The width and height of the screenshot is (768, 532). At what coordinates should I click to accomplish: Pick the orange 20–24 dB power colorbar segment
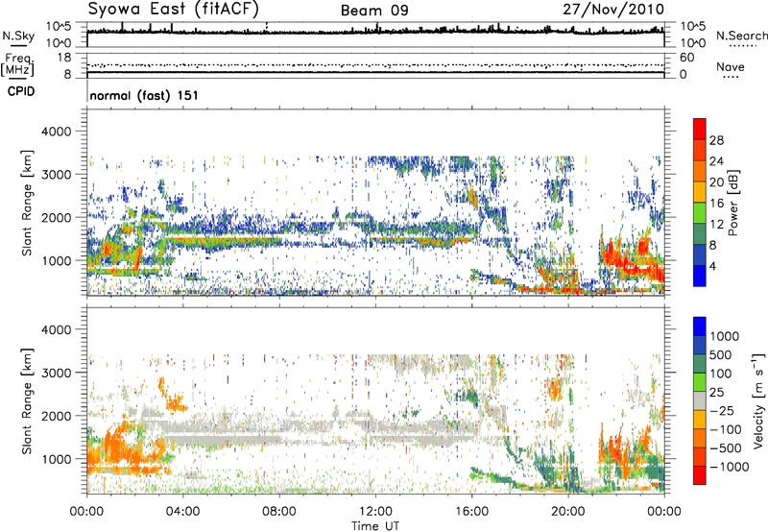pyautogui.click(x=700, y=171)
